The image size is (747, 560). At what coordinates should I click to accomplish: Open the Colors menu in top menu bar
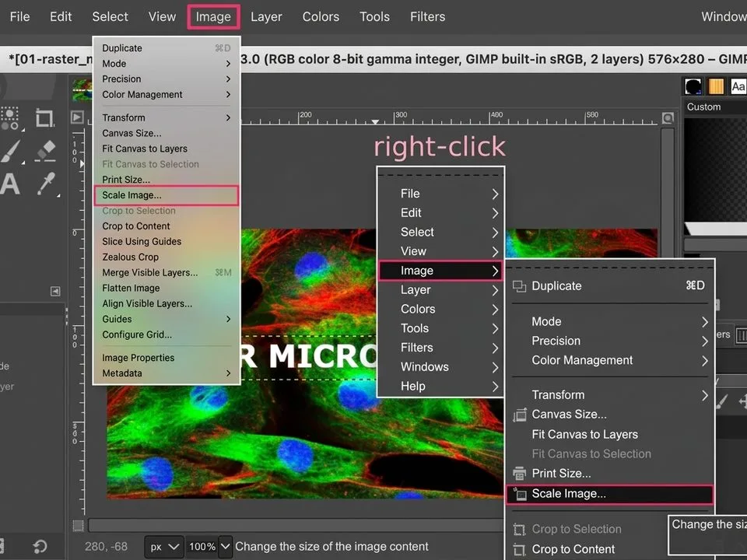pyautogui.click(x=321, y=16)
